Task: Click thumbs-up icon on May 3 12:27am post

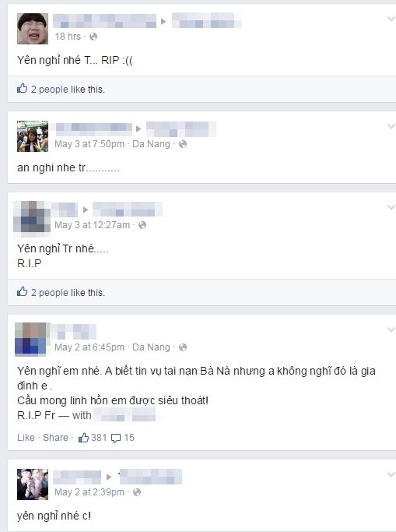Action: click(x=22, y=292)
